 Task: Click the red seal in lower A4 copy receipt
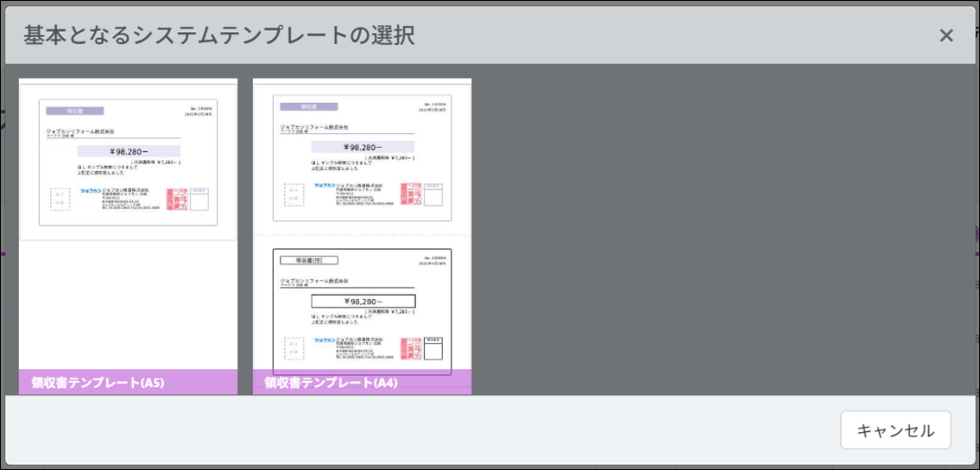(x=411, y=348)
